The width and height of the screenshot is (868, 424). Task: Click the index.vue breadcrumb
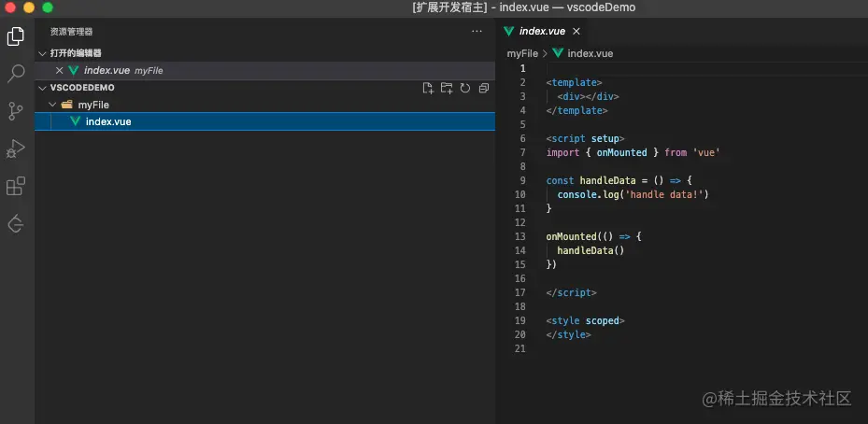tap(591, 53)
